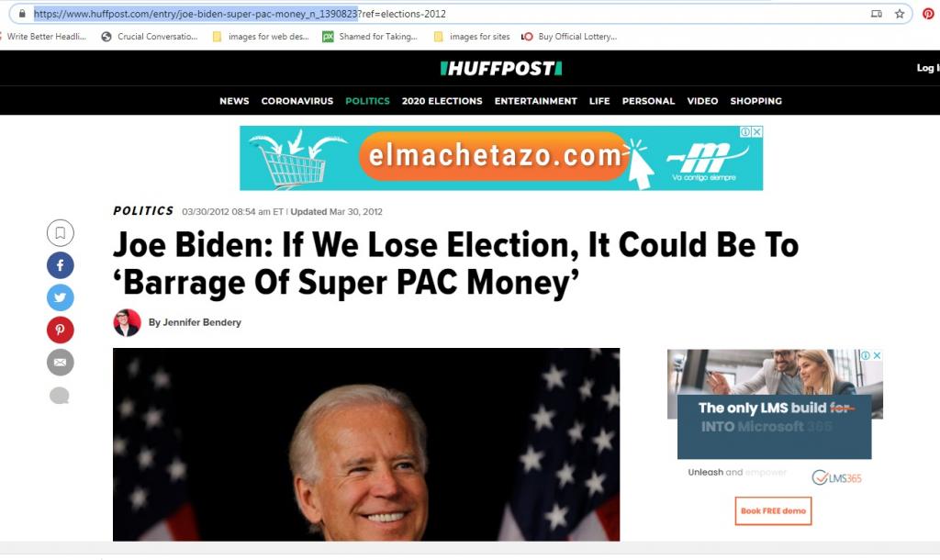Click the Book FREE demo button
This screenshot has height=560, width=940.
click(x=773, y=510)
